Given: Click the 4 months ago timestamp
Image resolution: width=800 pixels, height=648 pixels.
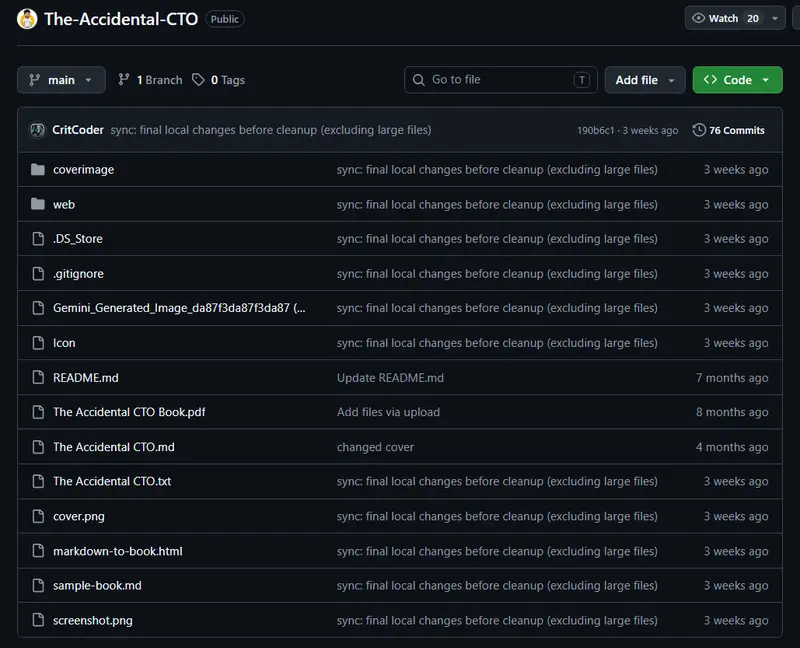Looking at the screenshot, I should pyautogui.click(x=732, y=447).
